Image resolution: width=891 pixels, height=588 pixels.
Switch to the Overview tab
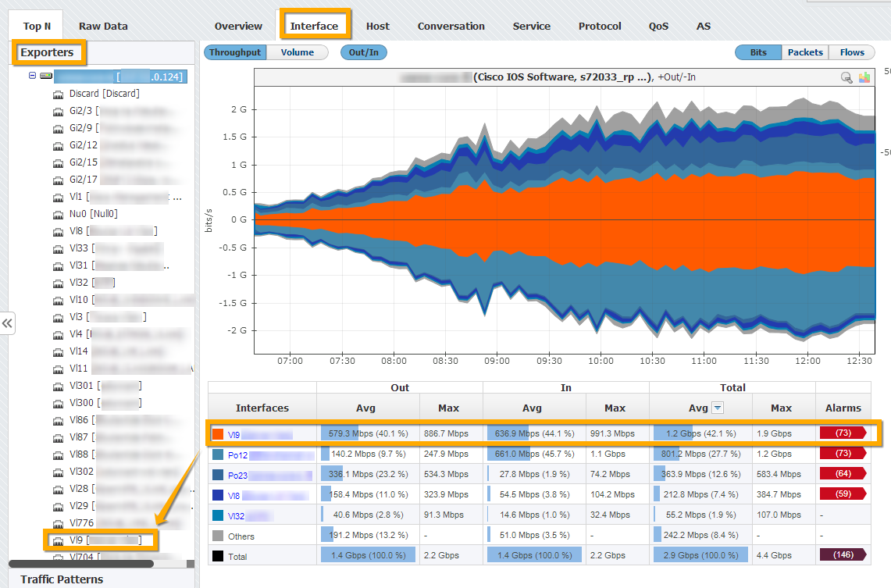(238, 26)
